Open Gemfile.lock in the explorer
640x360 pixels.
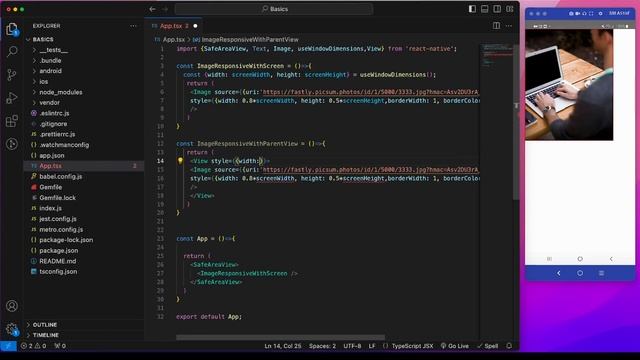83,198
